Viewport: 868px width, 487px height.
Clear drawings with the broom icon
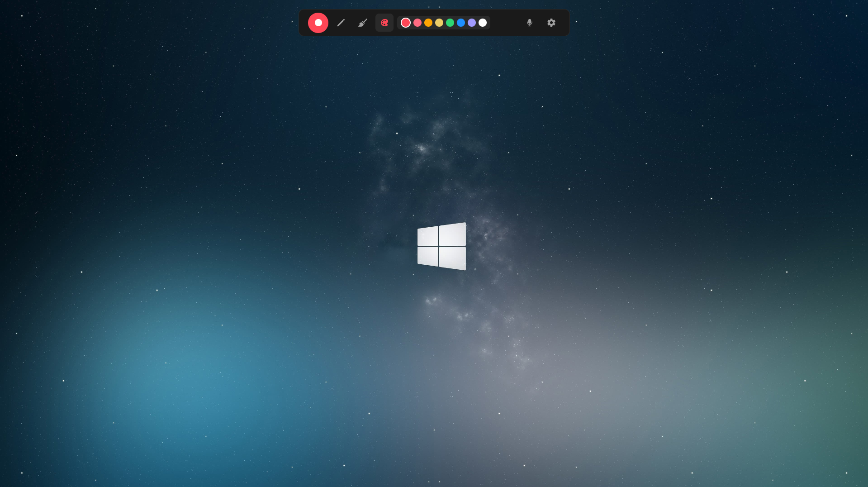tap(363, 23)
